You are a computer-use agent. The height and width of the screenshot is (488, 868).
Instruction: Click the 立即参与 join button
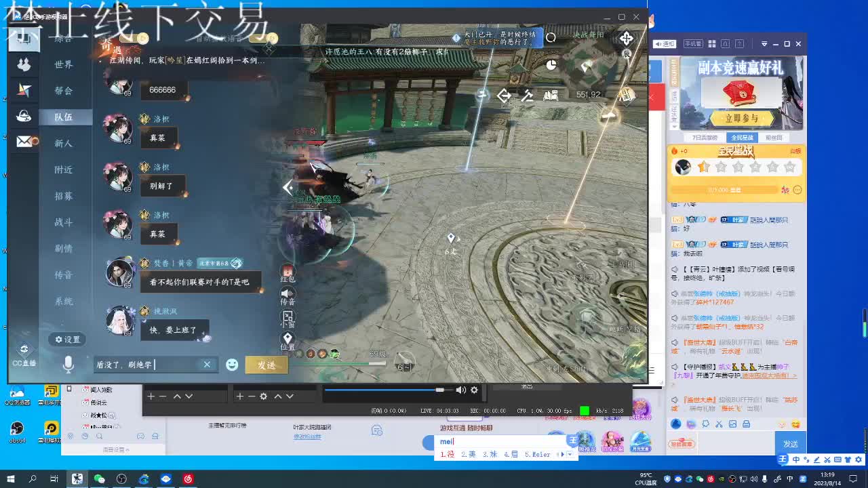click(x=742, y=118)
